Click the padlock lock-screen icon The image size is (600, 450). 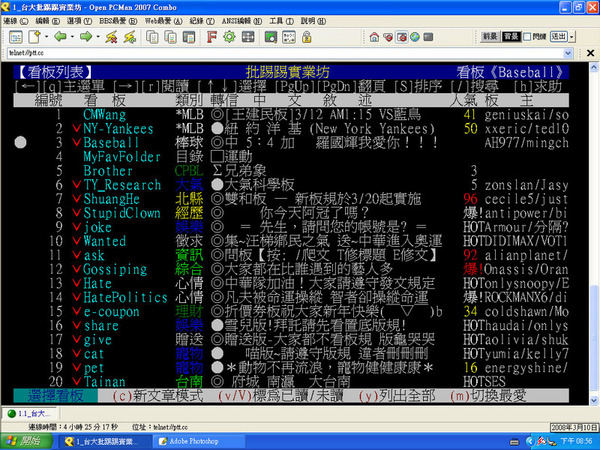pos(307,37)
